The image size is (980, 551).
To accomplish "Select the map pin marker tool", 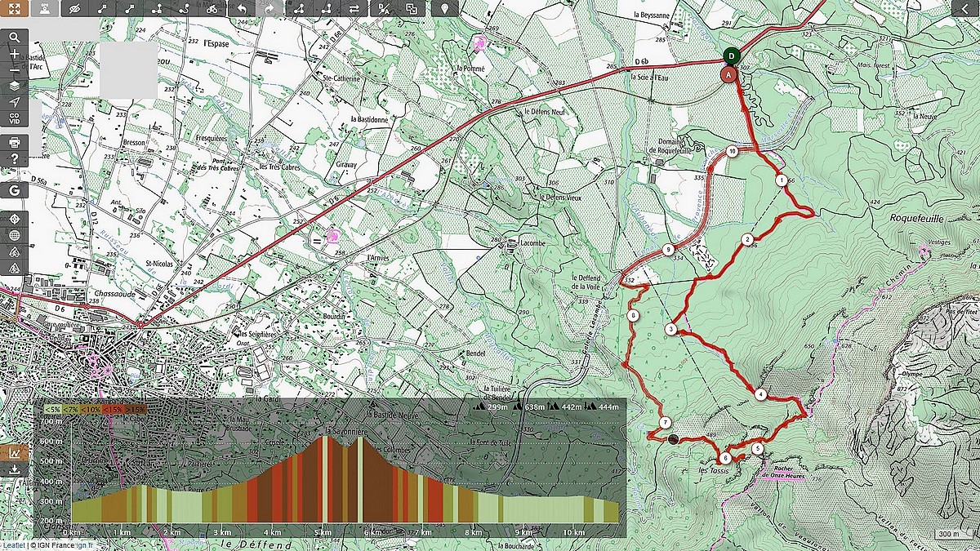I will (444, 9).
